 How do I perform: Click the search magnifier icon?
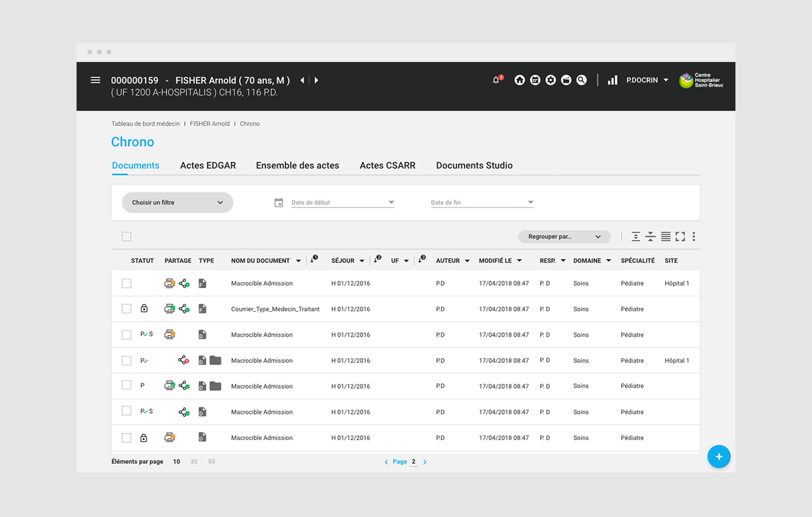tap(582, 80)
